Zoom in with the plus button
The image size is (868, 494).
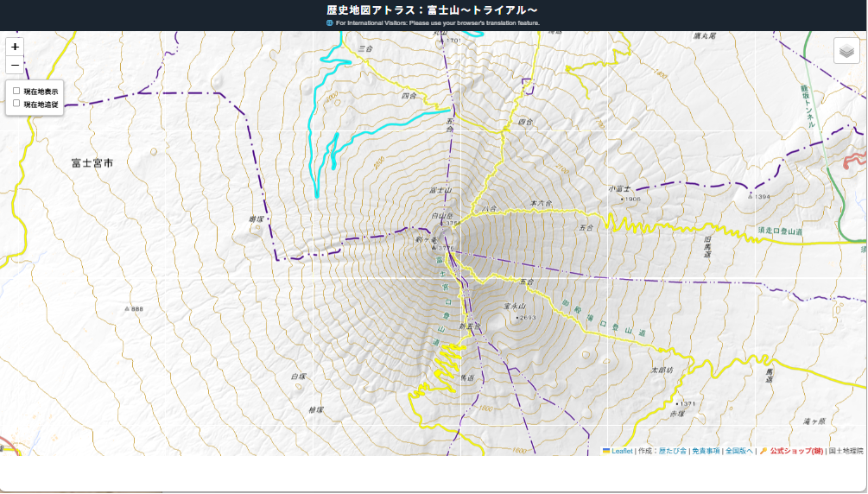[x=15, y=47]
